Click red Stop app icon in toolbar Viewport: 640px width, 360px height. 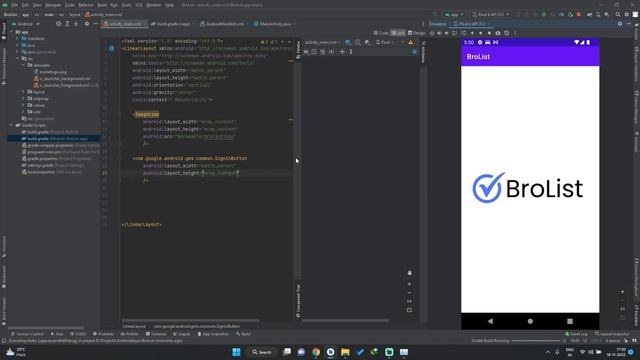(579, 14)
